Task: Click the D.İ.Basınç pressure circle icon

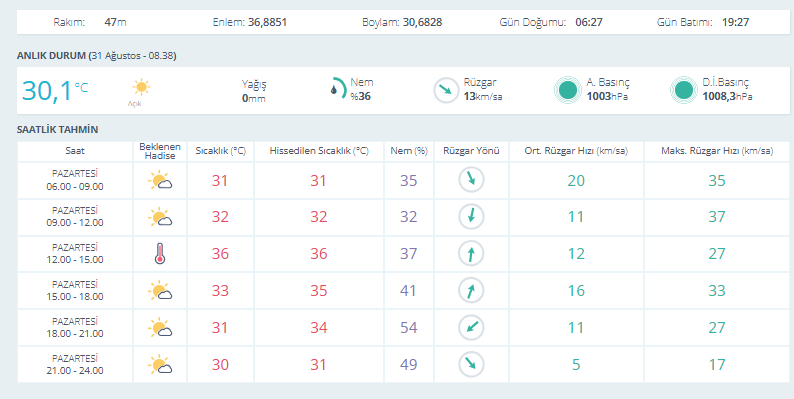Action: (x=684, y=90)
